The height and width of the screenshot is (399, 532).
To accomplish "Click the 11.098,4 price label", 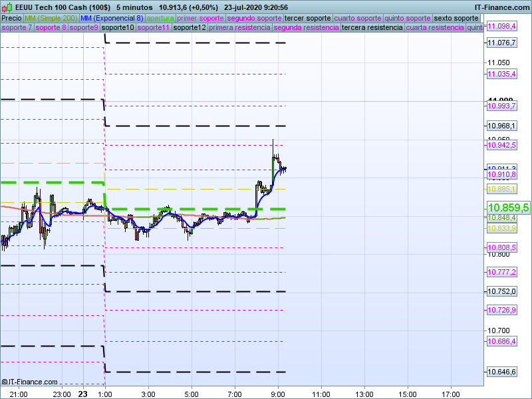I will 502,26.
